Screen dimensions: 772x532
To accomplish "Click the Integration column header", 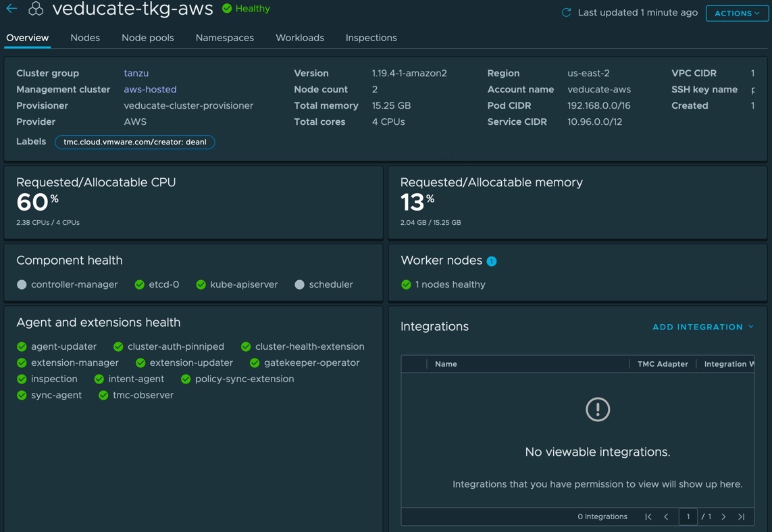I will [x=729, y=364].
